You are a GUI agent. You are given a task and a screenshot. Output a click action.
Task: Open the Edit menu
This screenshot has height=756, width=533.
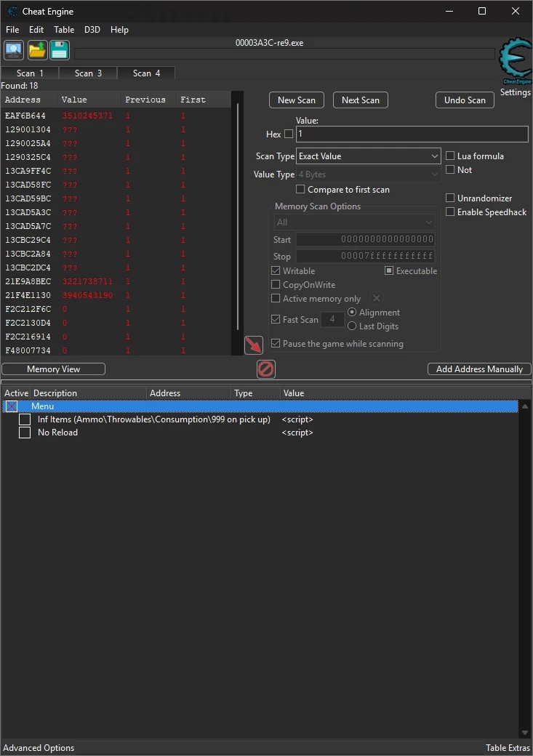pyautogui.click(x=36, y=30)
